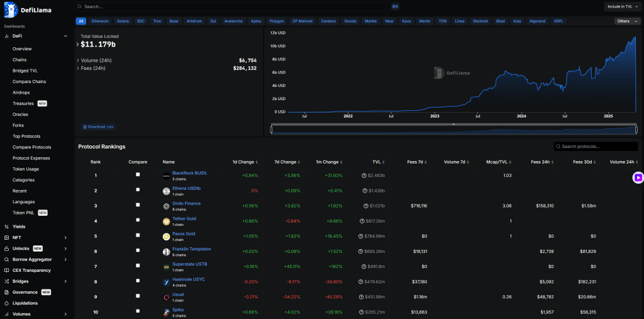This screenshot has width=644, height=319.
Task: Sort table by 1d Change
Action: point(245,162)
